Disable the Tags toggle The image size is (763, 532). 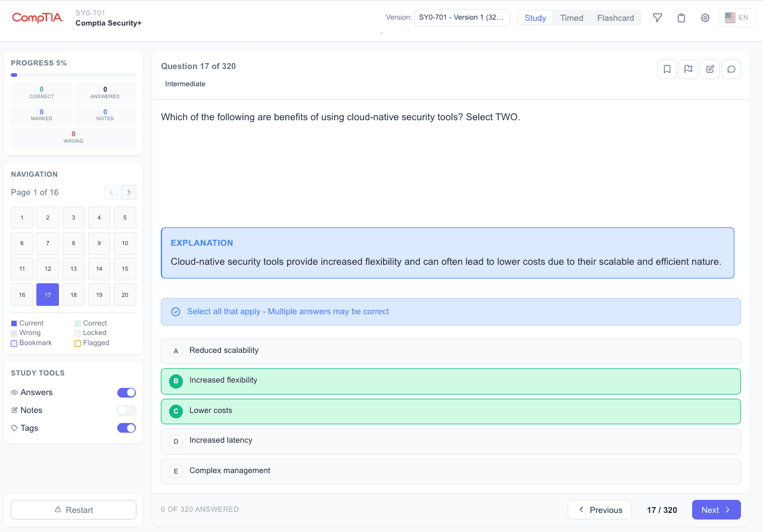[126, 428]
